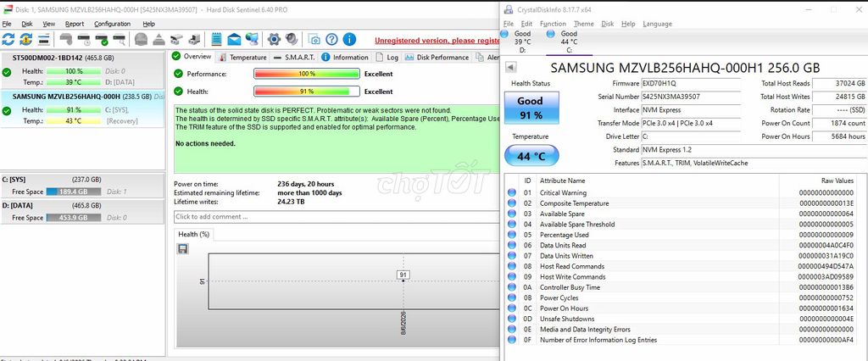Image resolution: width=868 pixels, height=361 pixels.
Task: Open the Theme menu in CrystalDiskInfo
Action: click(x=583, y=24)
